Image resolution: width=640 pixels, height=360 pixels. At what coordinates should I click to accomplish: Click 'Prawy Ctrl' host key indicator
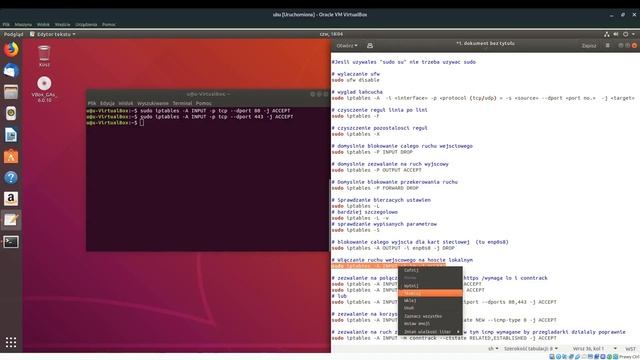[629, 357]
